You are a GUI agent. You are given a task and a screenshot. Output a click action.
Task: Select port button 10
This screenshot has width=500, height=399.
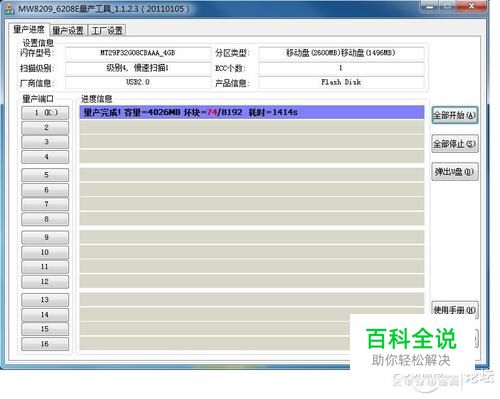click(45, 252)
